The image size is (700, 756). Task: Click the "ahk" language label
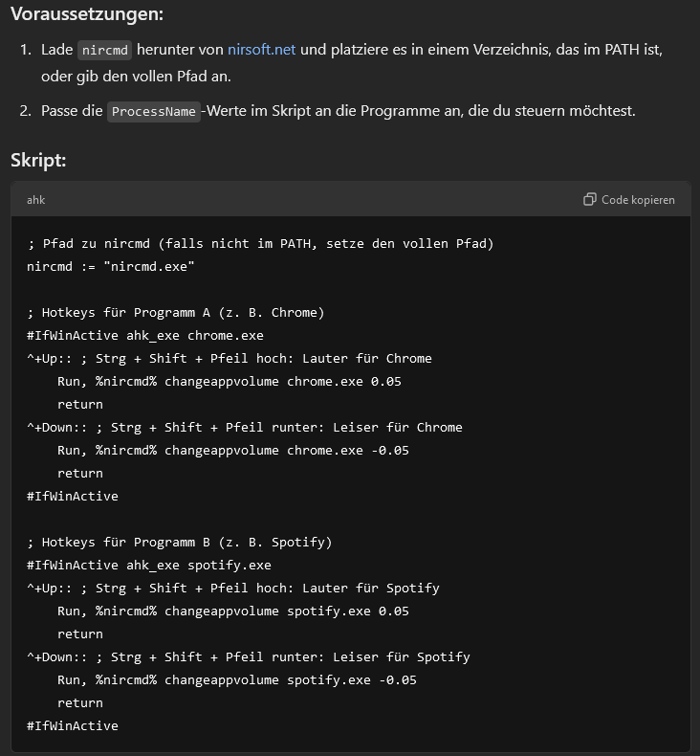click(x=35, y=200)
